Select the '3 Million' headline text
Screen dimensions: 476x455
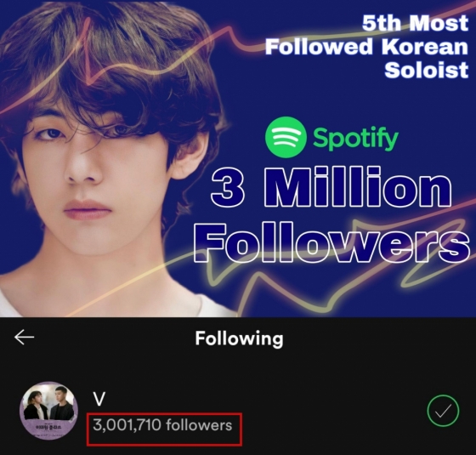[331, 187]
